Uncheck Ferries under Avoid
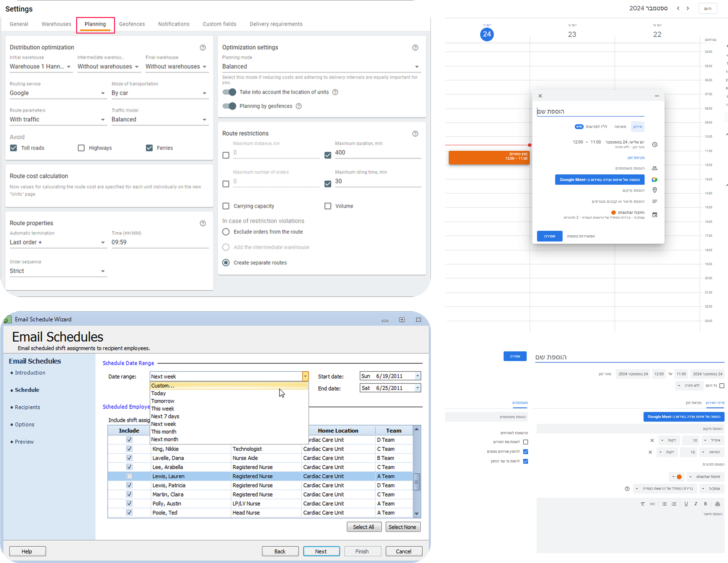728x563 pixels. point(149,148)
